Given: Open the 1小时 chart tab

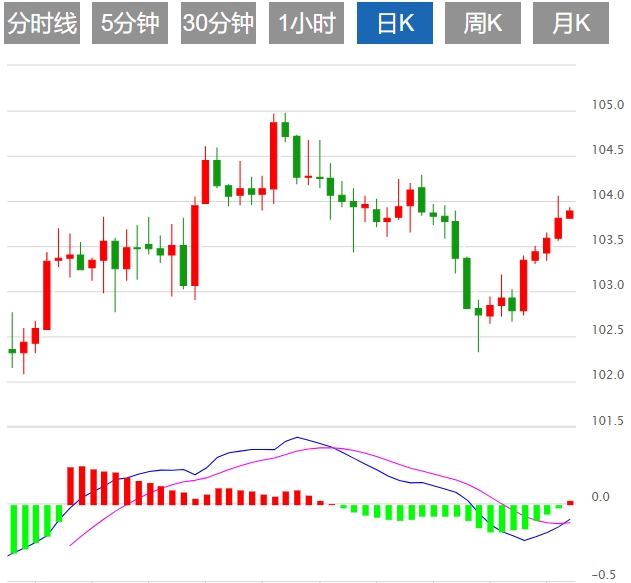Looking at the screenshot, I should (306, 23).
